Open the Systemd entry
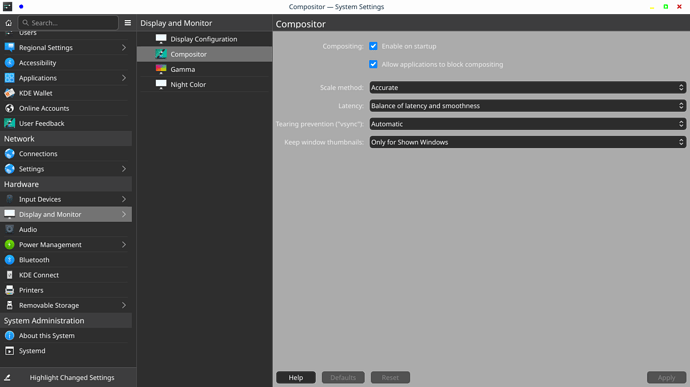The image size is (690, 387). (66, 351)
